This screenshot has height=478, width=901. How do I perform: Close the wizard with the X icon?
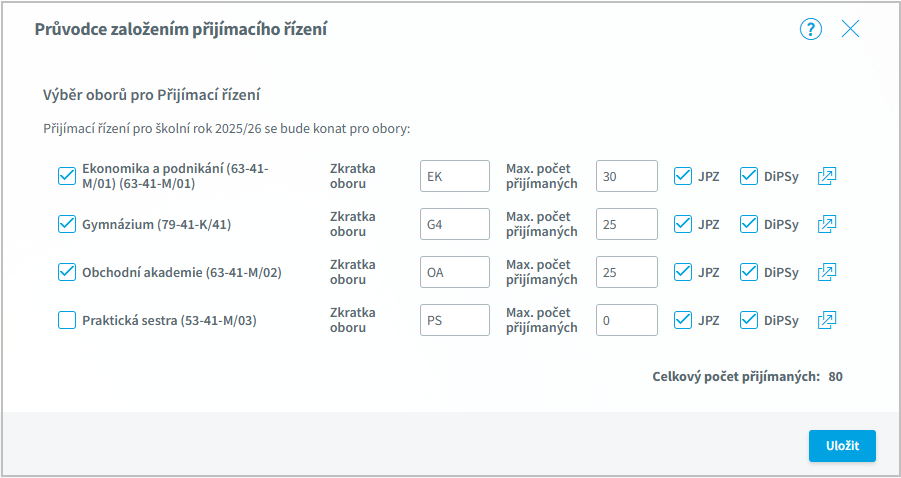(850, 29)
